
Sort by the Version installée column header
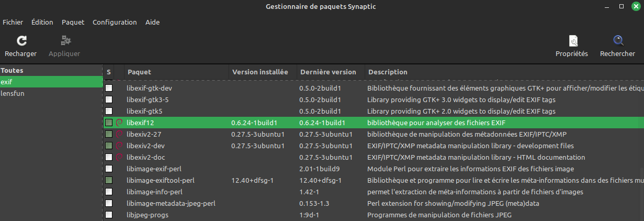260,72
